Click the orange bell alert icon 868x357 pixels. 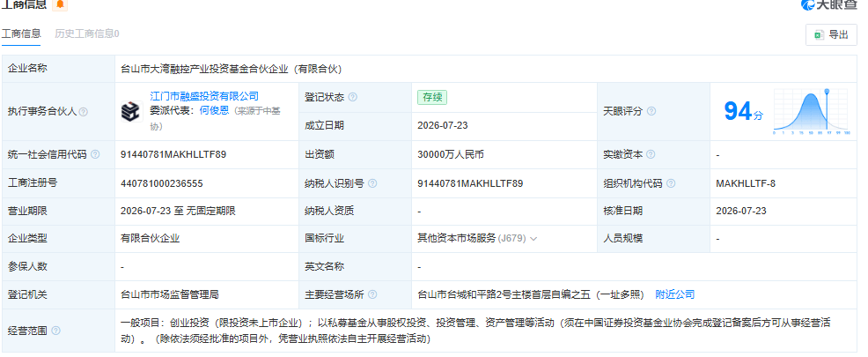tap(60, 4)
